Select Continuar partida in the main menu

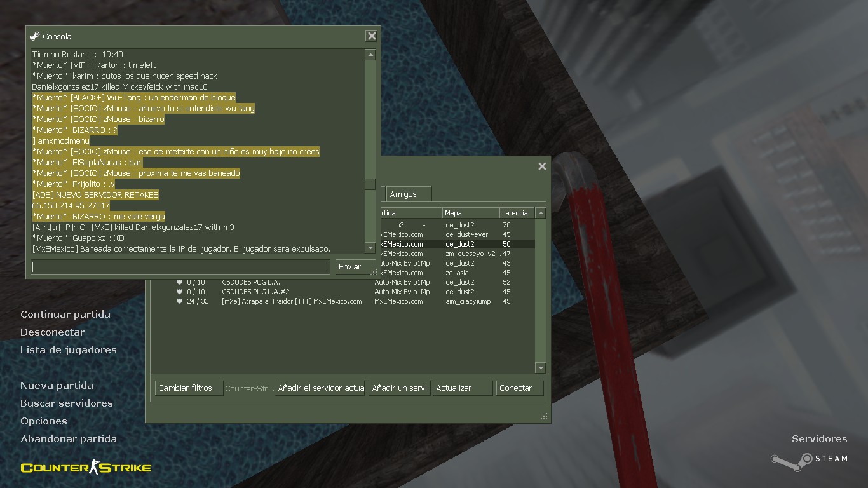tap(65, 315)
